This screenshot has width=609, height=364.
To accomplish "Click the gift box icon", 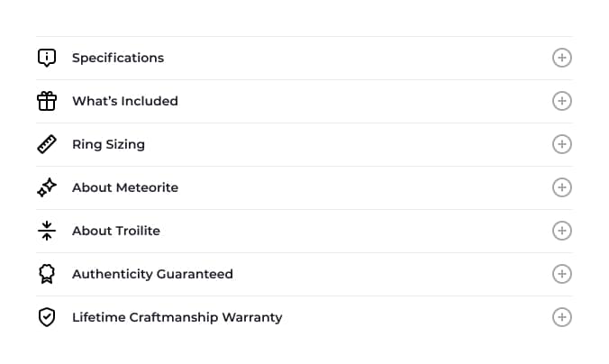I will (47, 101).
